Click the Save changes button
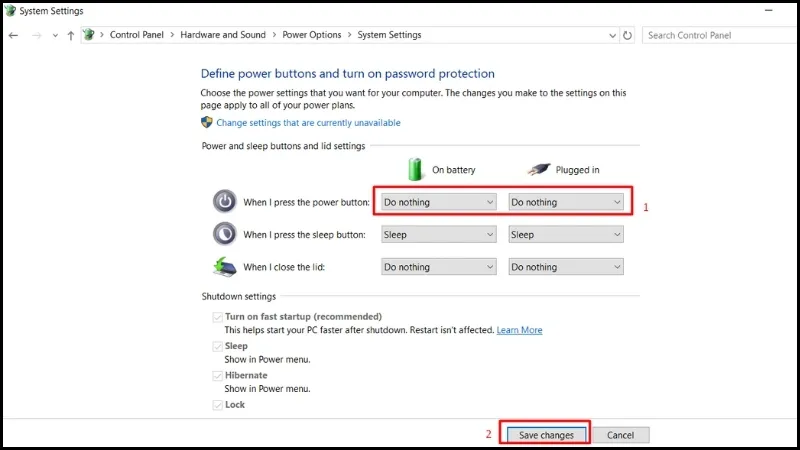800x450 pixels. pos(546,435)
